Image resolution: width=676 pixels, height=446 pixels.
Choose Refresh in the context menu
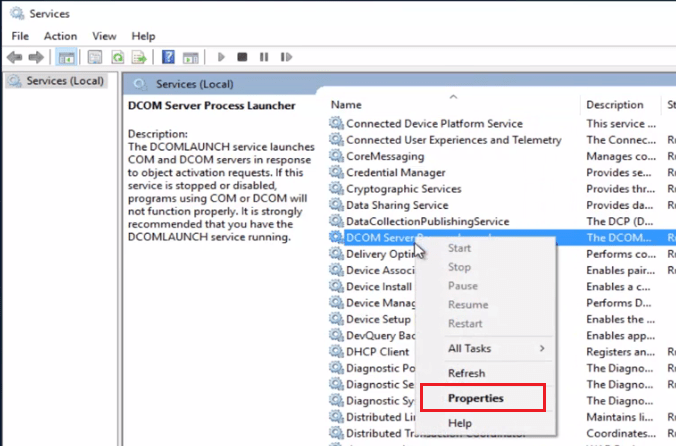pos(485,373)
